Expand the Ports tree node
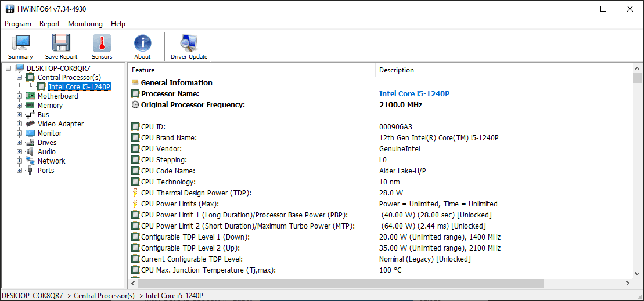Image resolution: width=644 pixels, height=301 pixels. click(x=19, y=170)
